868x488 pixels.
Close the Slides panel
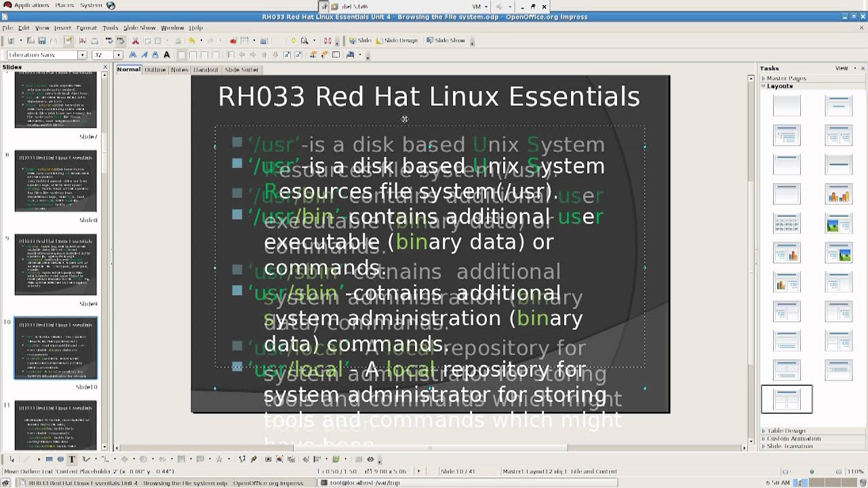[x=105, y=66]
